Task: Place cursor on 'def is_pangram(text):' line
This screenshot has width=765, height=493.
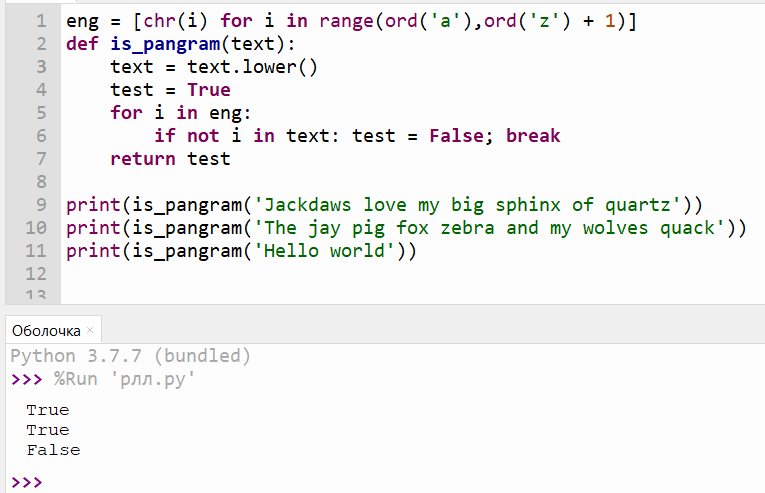Action: [x=180, y=44]
